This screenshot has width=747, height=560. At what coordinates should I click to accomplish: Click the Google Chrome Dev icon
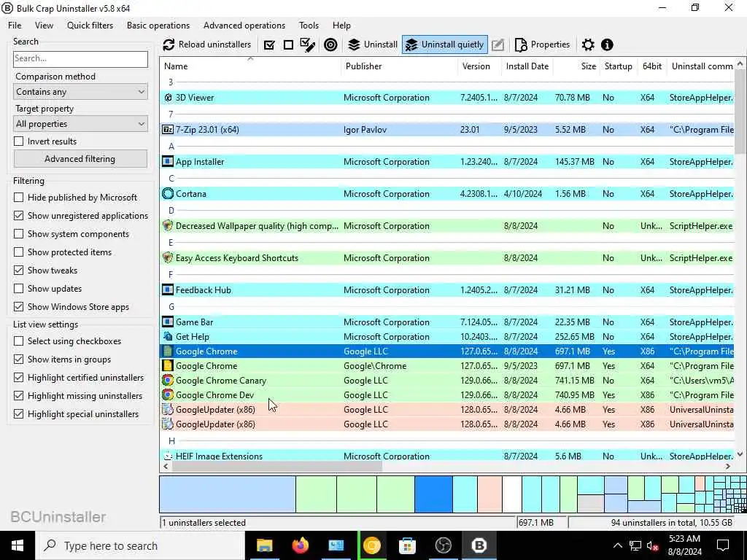pyautogui.click(x=168, y=394)
